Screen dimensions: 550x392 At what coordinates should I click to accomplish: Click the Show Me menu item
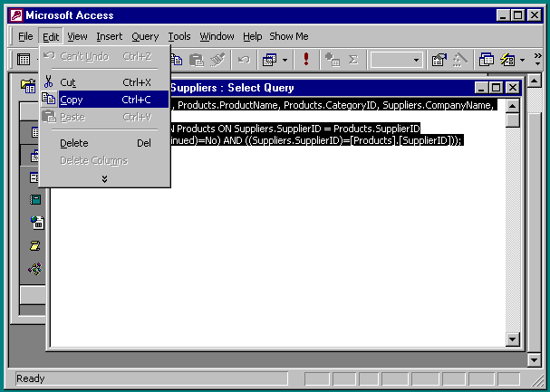click(x=289, y=36)
